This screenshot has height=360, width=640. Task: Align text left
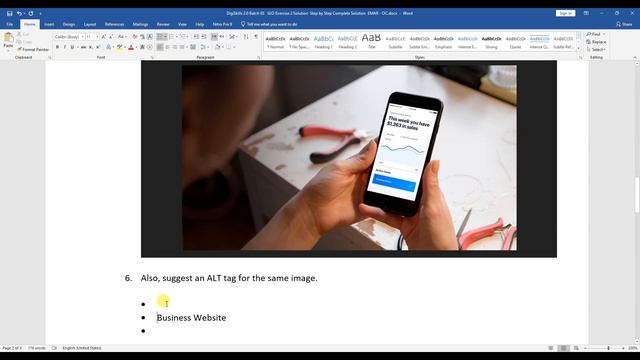pyautogui.click(x=160, y=47)
